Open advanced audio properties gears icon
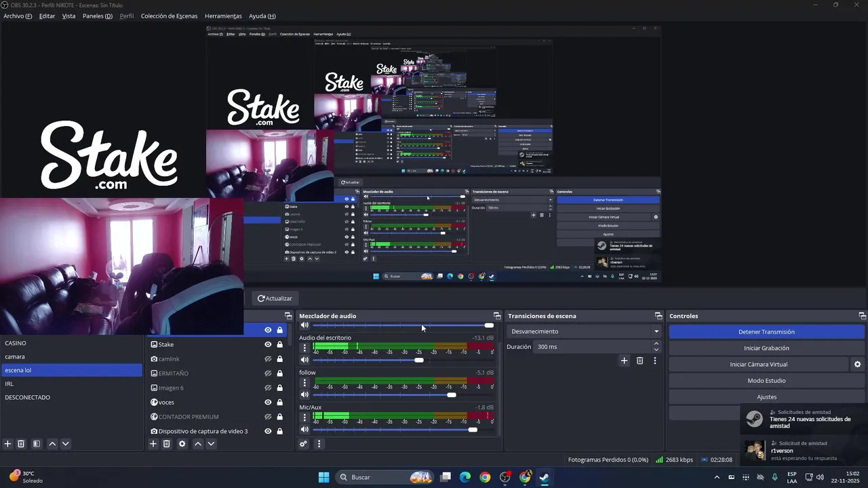 click(x=304, y=444)
